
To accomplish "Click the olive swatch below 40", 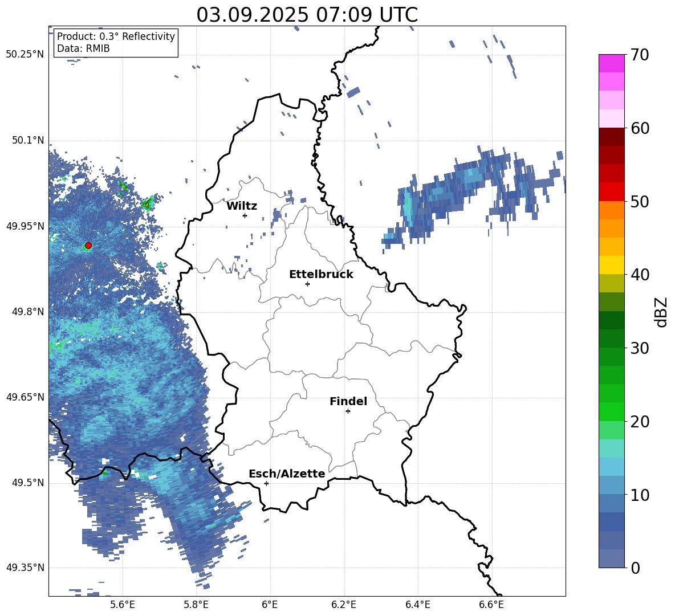I will (611, 283).
